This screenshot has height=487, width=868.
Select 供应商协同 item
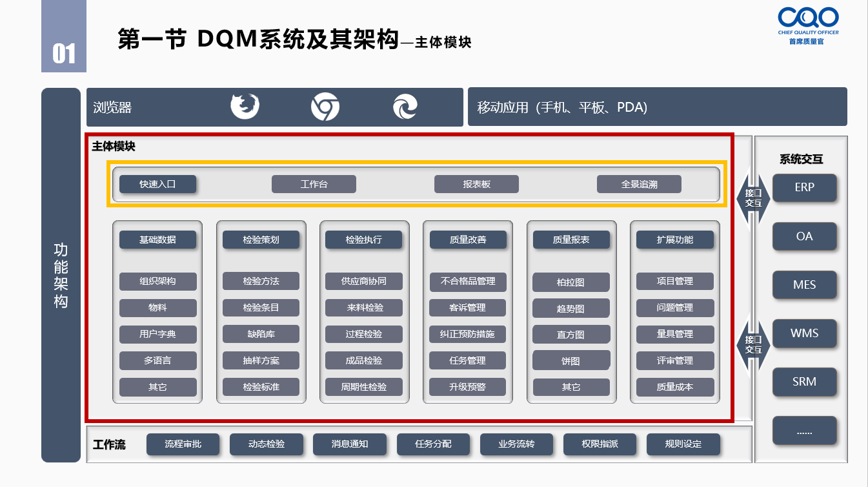click(364, 281)
